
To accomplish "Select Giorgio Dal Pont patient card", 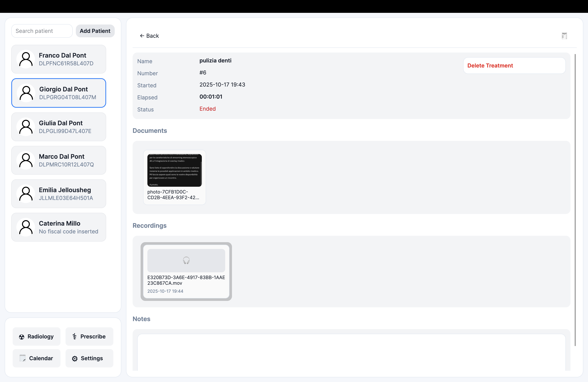I will click(59, 93).
